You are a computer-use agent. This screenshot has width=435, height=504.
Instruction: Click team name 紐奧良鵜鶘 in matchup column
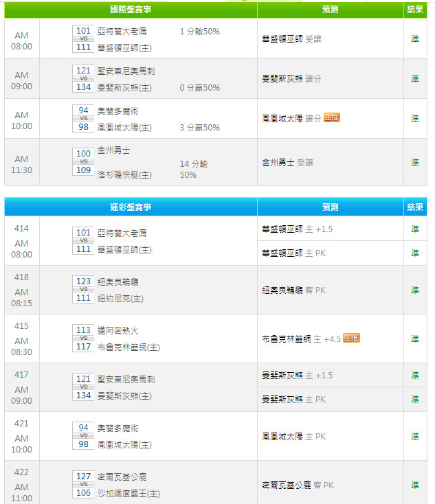(x=118, y=282)
